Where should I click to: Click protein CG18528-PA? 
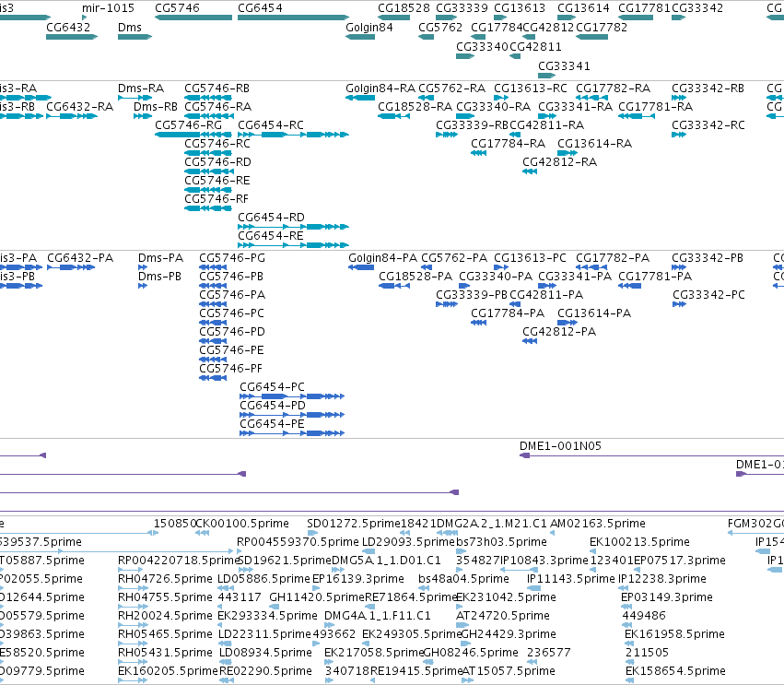pos(394,286)
